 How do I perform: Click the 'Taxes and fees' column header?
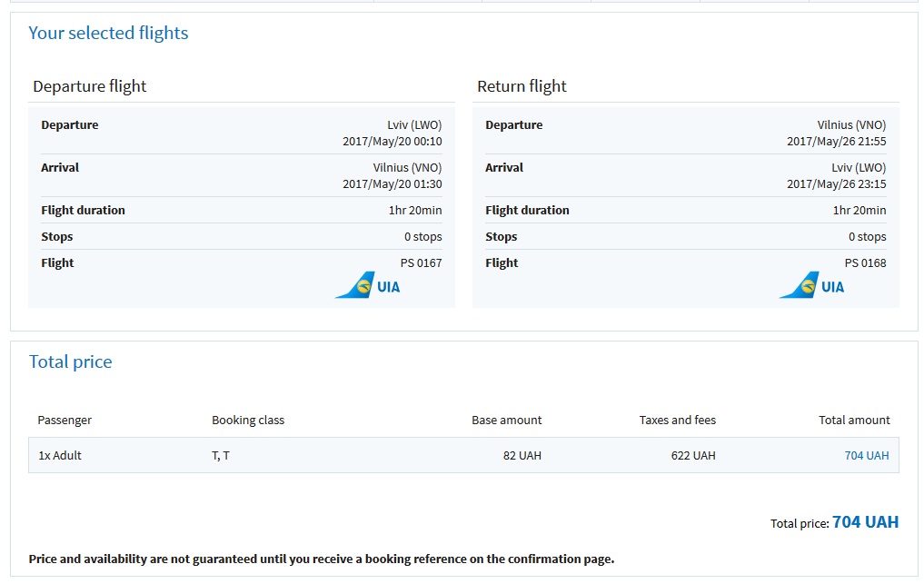click(x=677, y=421)
